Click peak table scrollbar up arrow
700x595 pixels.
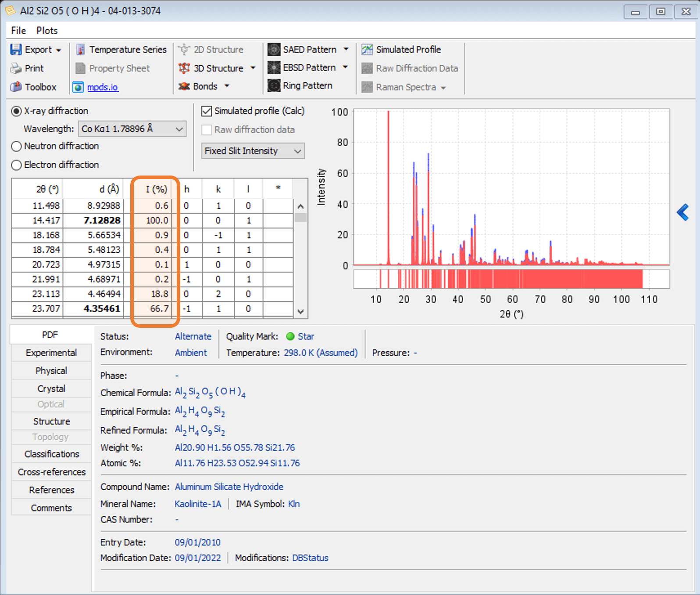coord(300,206)
